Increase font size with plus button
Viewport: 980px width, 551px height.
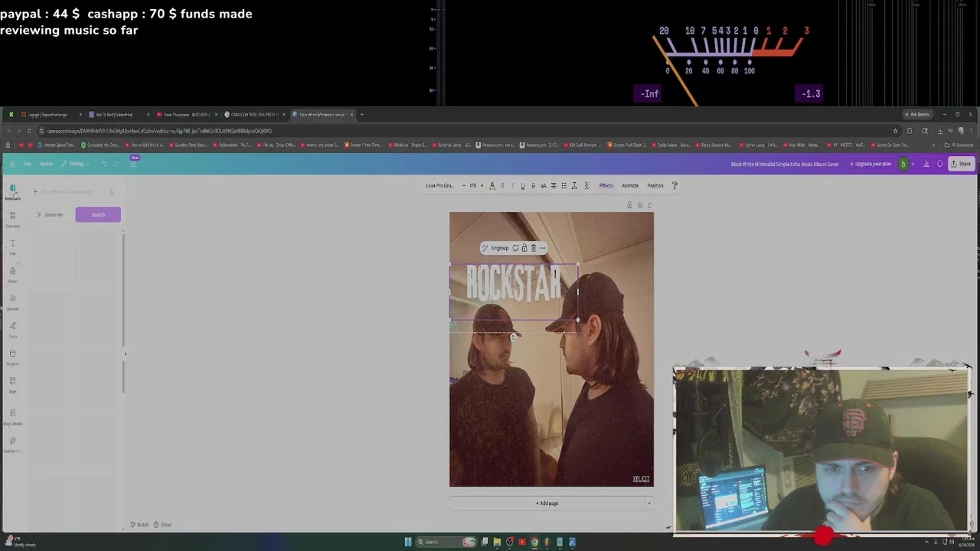coord(482,185)
